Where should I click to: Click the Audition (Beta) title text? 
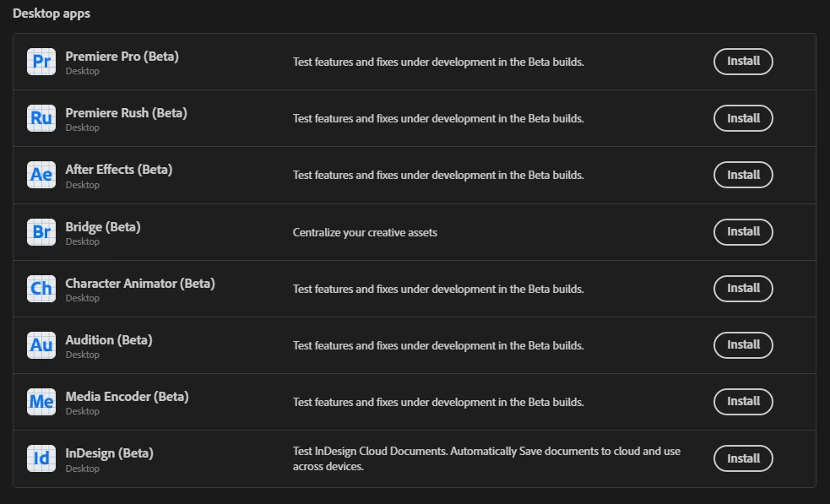(x=109, y=340)
